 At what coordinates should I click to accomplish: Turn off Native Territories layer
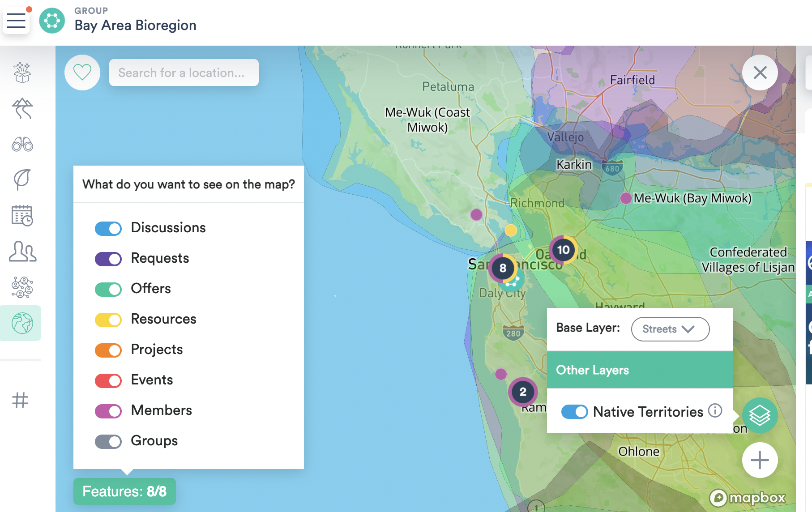(574, 412)
